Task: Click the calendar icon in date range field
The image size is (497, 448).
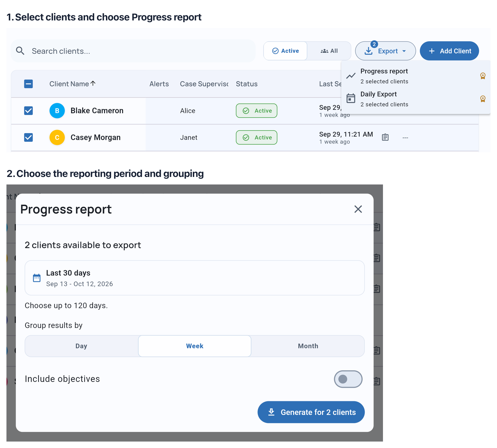Action: pyautogui.click(x=37, y=278)
